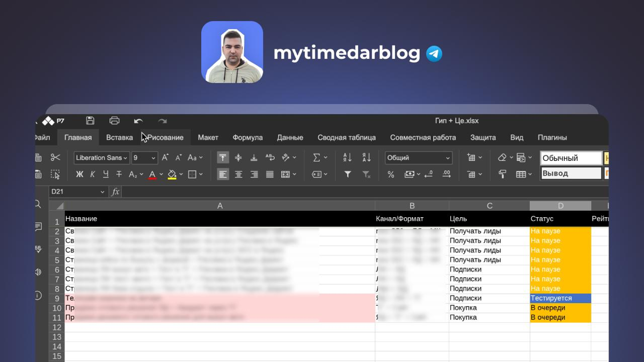The width and height of the screenshot is (644, 362).
Task: Open the number format Общий dropdown
Action: 419,158
